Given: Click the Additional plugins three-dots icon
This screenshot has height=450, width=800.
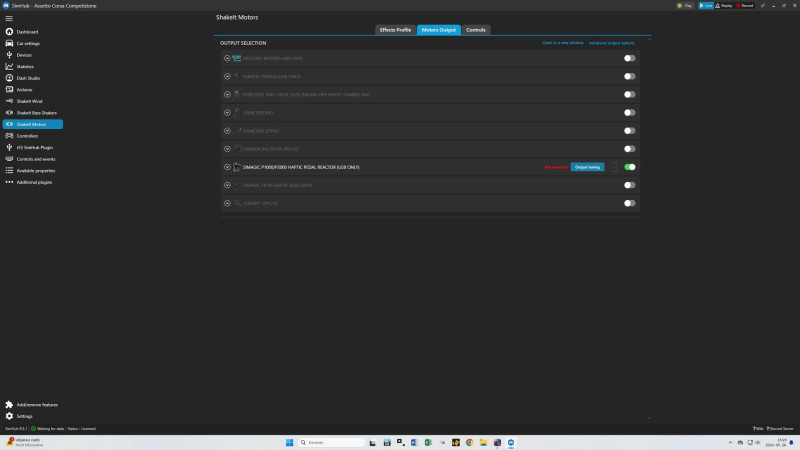Looking at the screenshot, I should pyautogui.click(x=9, y=182).
